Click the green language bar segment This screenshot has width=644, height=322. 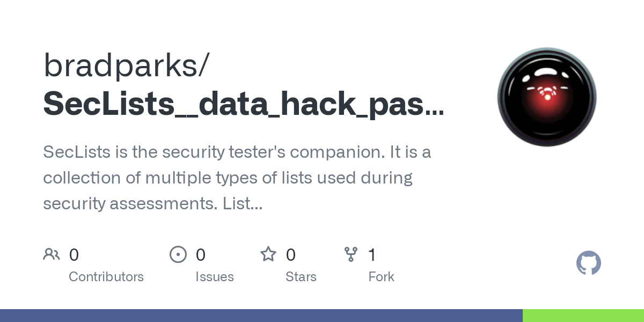pos(583,316)
